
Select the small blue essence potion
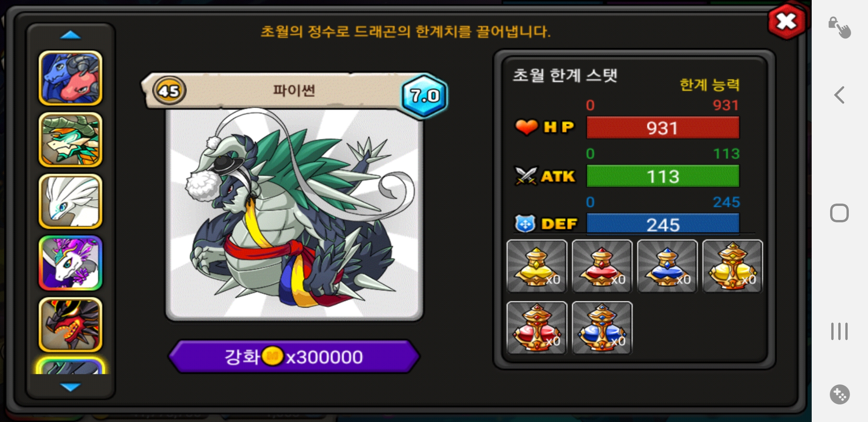(x=667, y=266)
